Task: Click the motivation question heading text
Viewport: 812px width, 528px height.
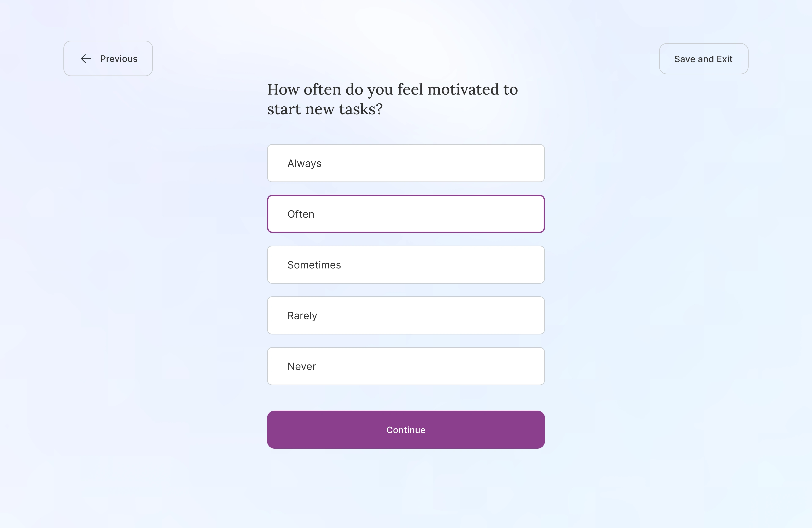Action: (x=392, y=99)
